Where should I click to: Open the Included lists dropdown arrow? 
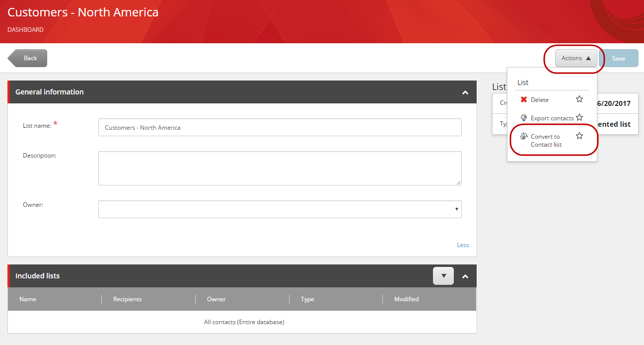[x=443, y=276]
